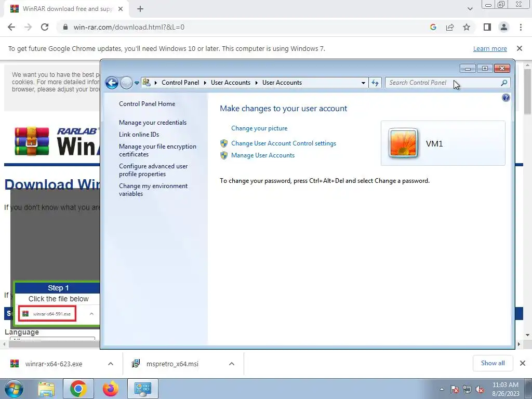
Task: Expand arrow after Control Panel breadcrumb
Action: [x=205, y=83]
